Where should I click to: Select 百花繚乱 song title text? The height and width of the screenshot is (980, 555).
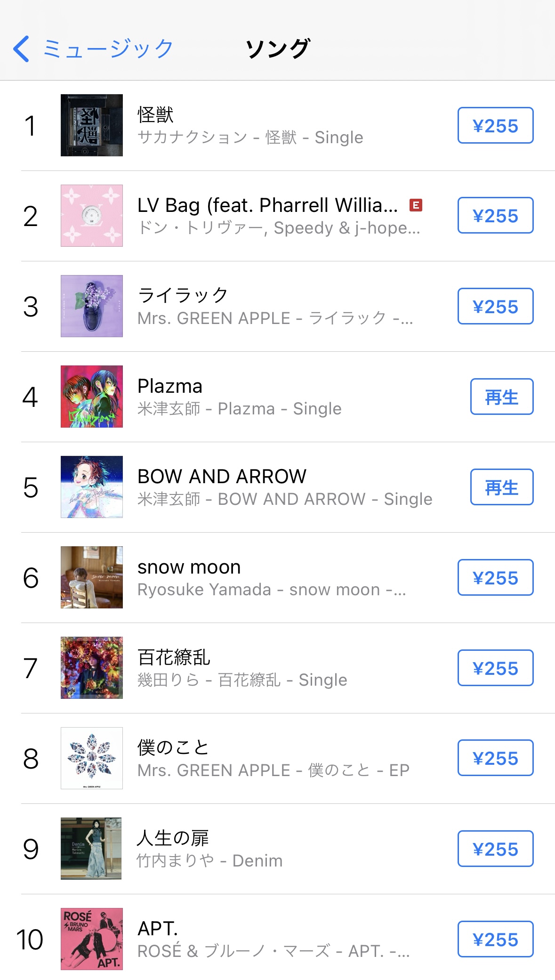click(x=174, y=657)
